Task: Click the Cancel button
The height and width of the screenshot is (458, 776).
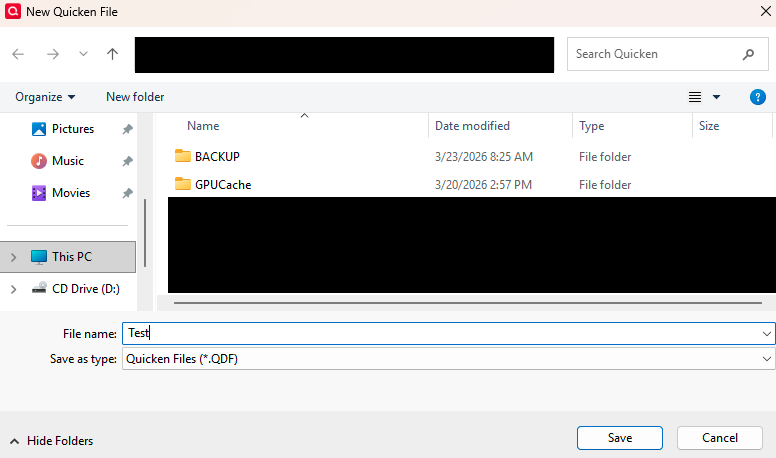Action: point(720,438)
